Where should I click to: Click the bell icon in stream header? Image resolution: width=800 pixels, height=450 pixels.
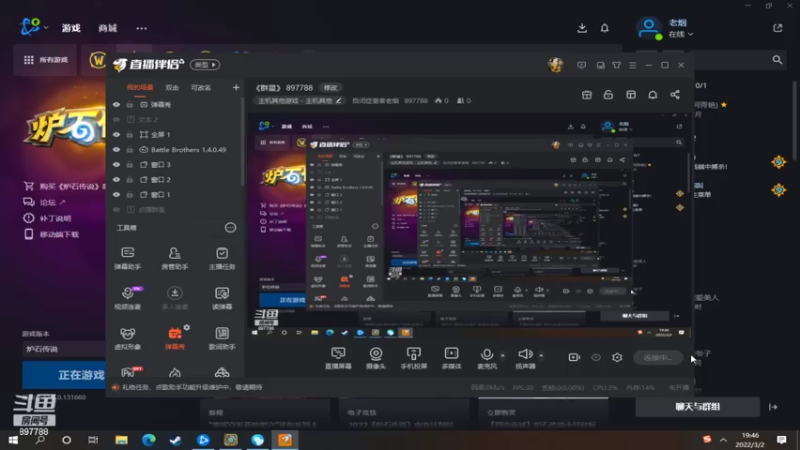(653, 95)
